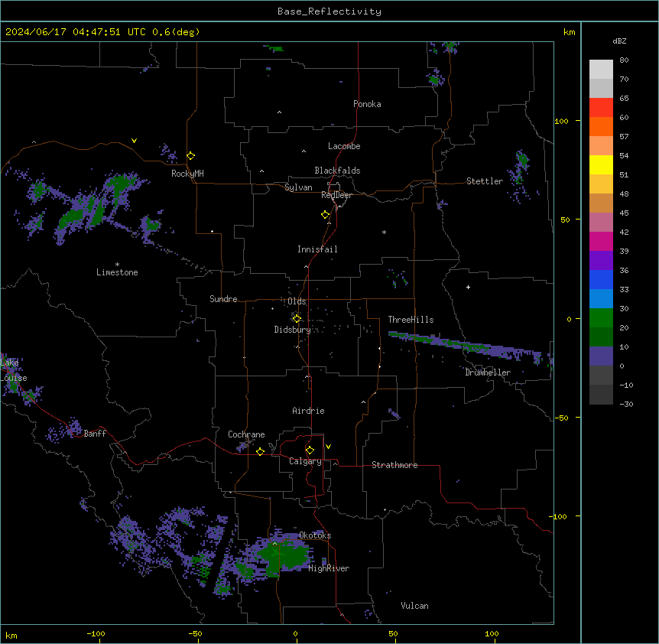Screen dimensions: 659x644
Task: Click the RedDeer city label
Action: [x=336, y=195]
